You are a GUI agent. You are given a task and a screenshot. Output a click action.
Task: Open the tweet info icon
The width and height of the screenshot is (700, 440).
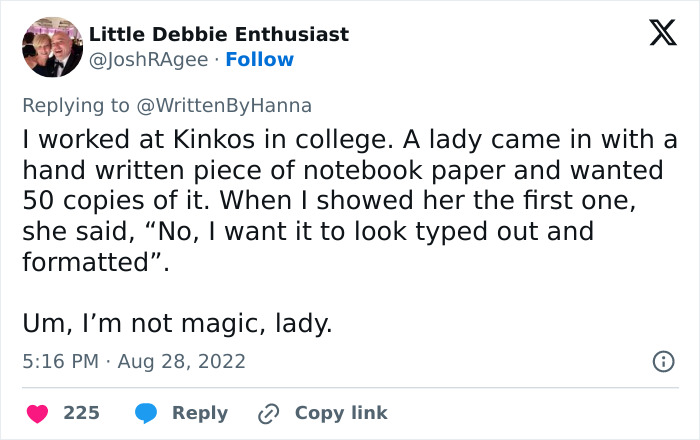(x=662, y=361)
